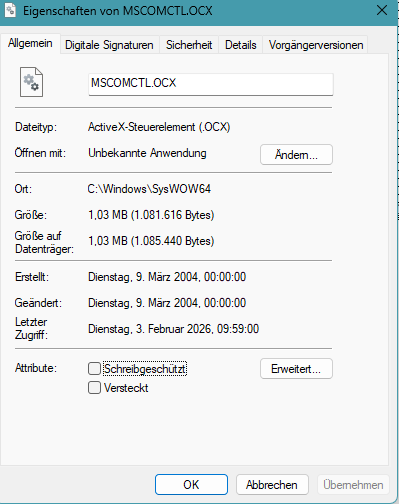
Task: Click the Übernehmen button
Action: coord(353,485)
